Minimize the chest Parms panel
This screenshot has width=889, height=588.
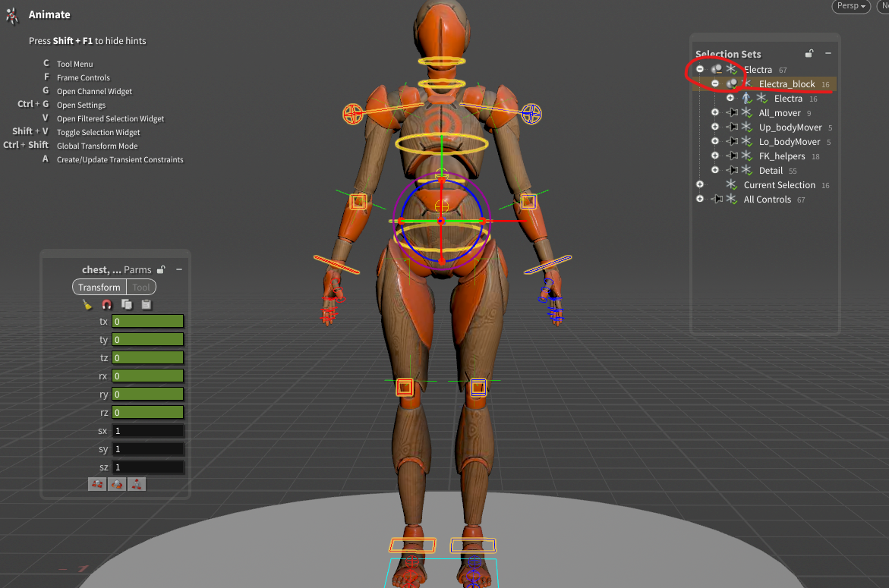tap(179, 269)
